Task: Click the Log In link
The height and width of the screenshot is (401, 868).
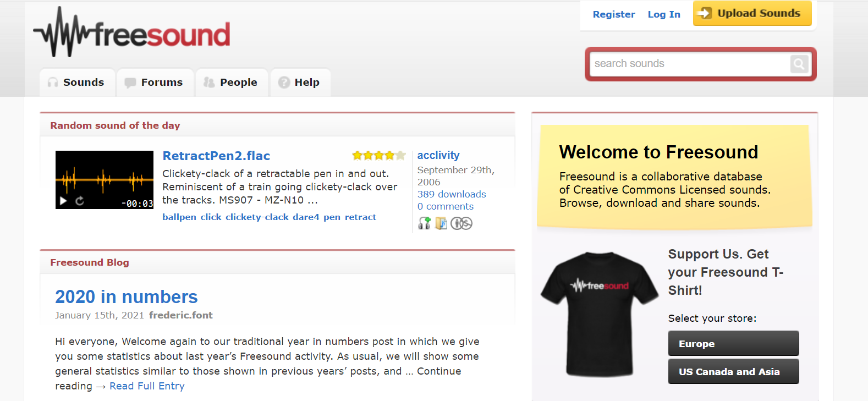Action: click(664, 14)
